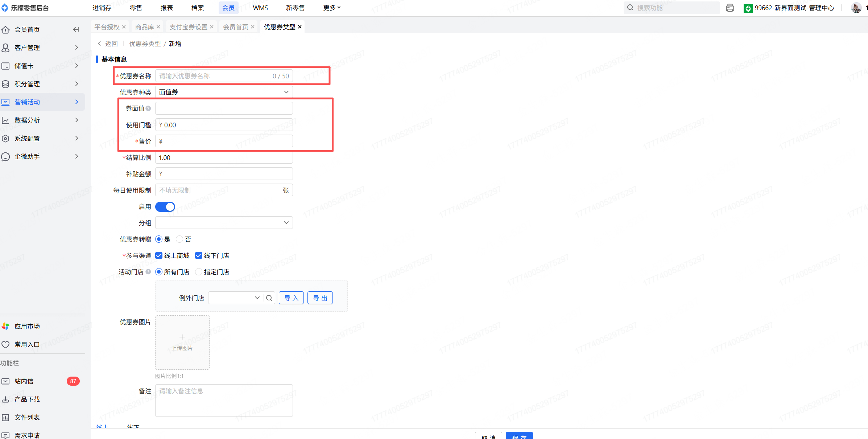Switch to the 支付宝券设置 tab
This screenshot has width=868, height=439.
point(188,27)
